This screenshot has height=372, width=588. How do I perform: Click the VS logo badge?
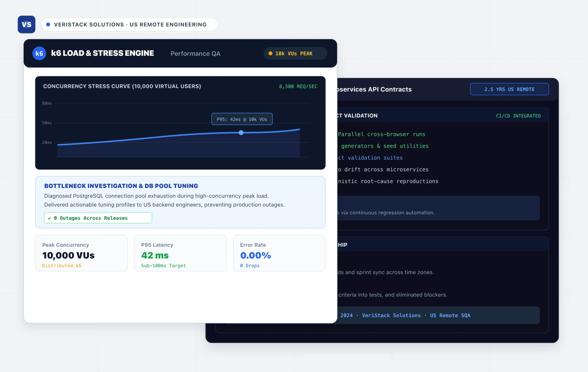tap(26, 25)
